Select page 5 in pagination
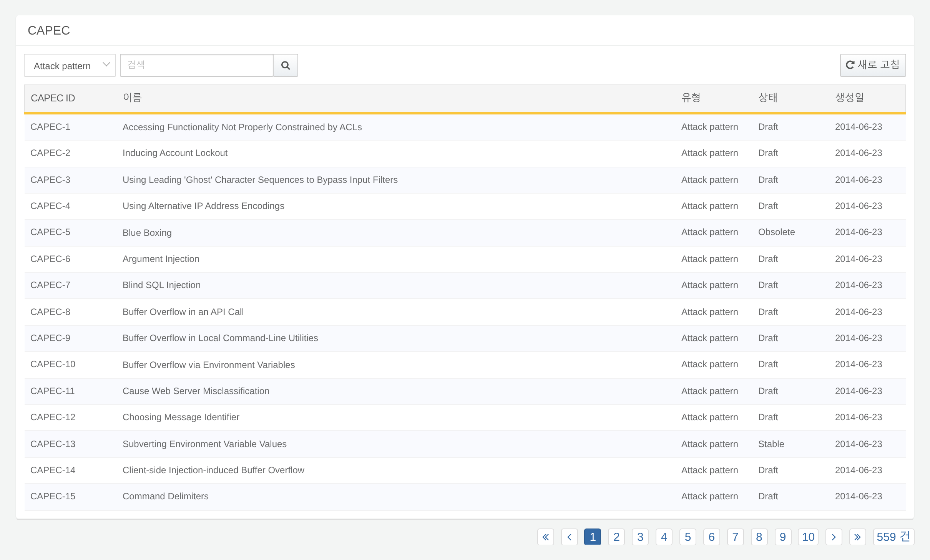 click(688, 537)
